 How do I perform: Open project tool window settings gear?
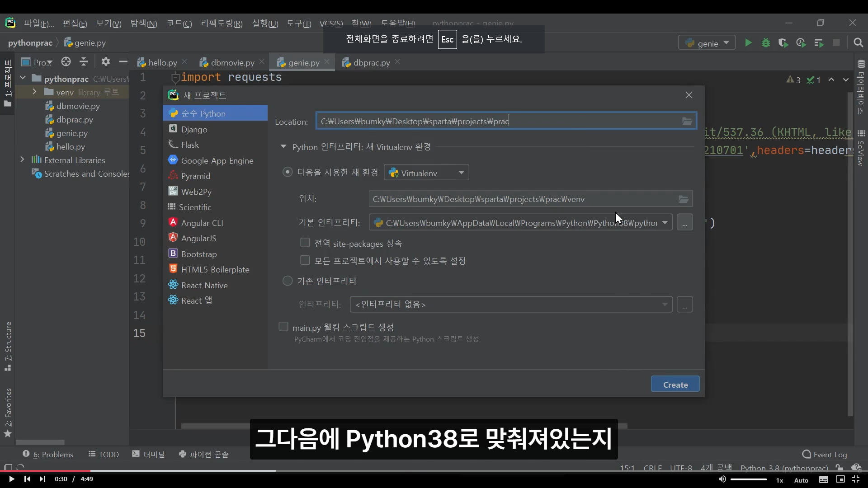click(105, 61)
